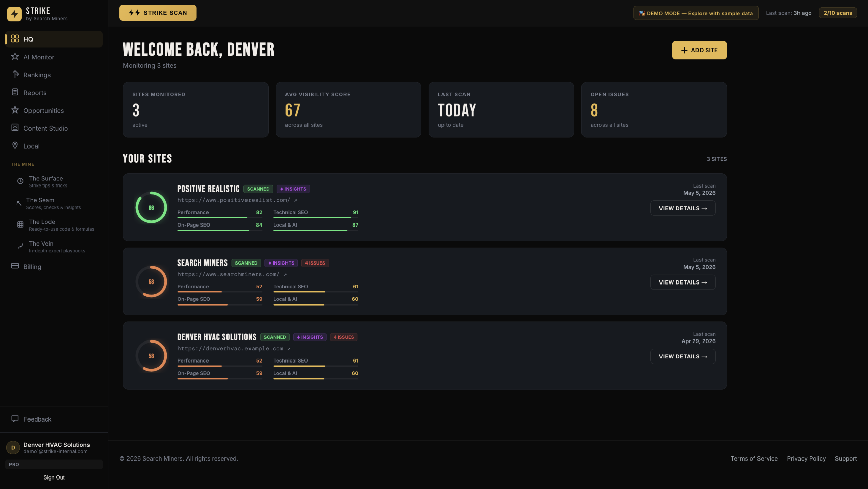Image resolution: width=868 pixels, height=489 pixels.
Task: Open Support link in footer
Action: [x=846, y=459]
